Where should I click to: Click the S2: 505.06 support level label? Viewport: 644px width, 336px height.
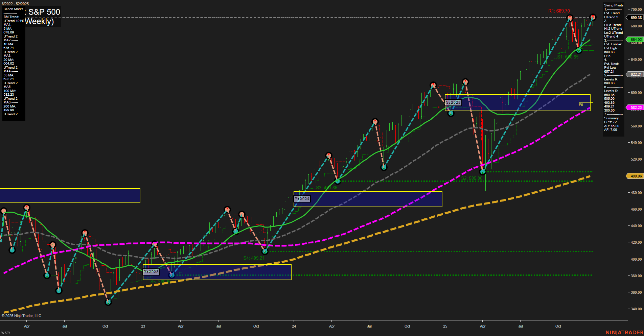[x=471, y=177]
